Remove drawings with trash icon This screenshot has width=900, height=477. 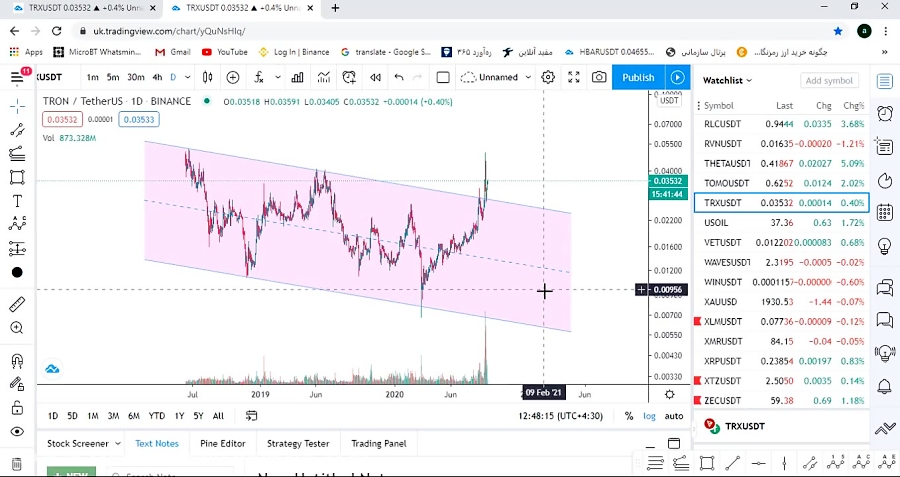point(17,463)
